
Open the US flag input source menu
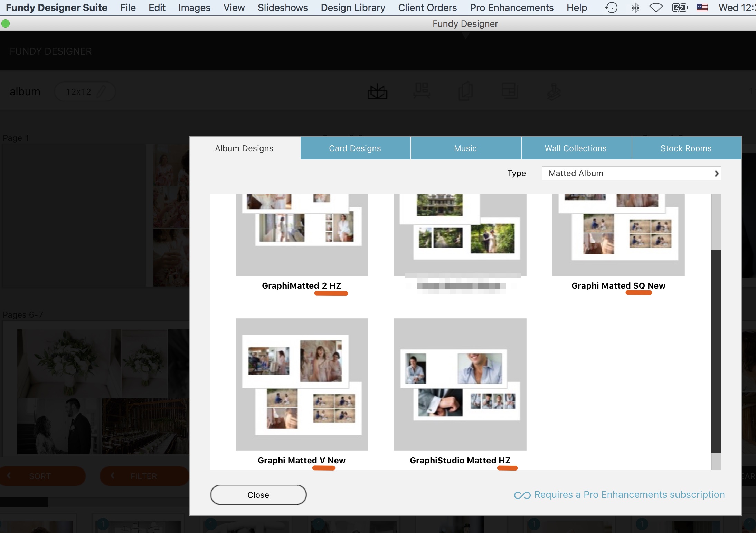(702, 8)
